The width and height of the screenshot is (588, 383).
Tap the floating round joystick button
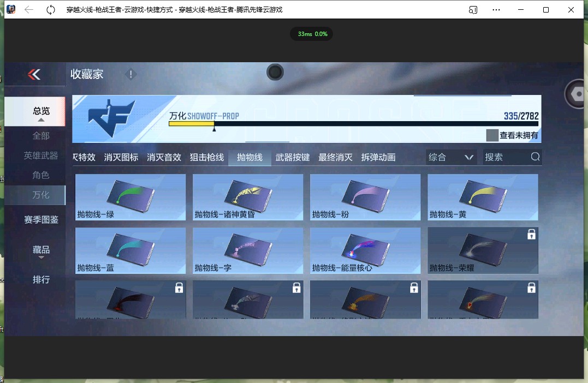tap(275, 72)
